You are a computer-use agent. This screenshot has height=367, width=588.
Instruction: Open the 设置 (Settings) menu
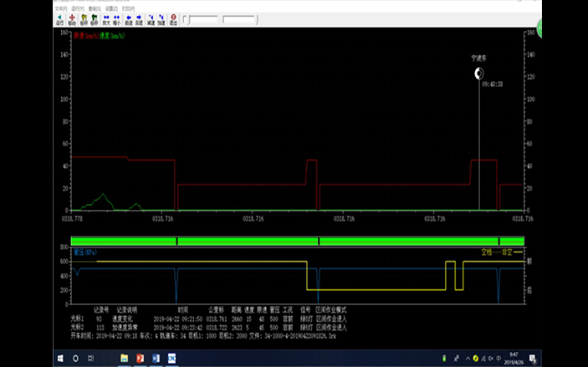click(110, 8)
